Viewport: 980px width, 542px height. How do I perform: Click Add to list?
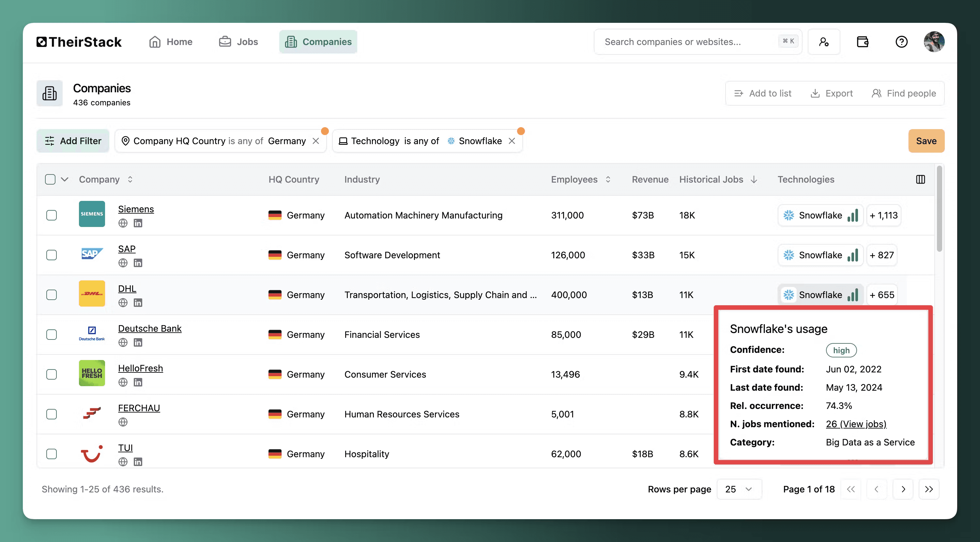click(763, 94)
